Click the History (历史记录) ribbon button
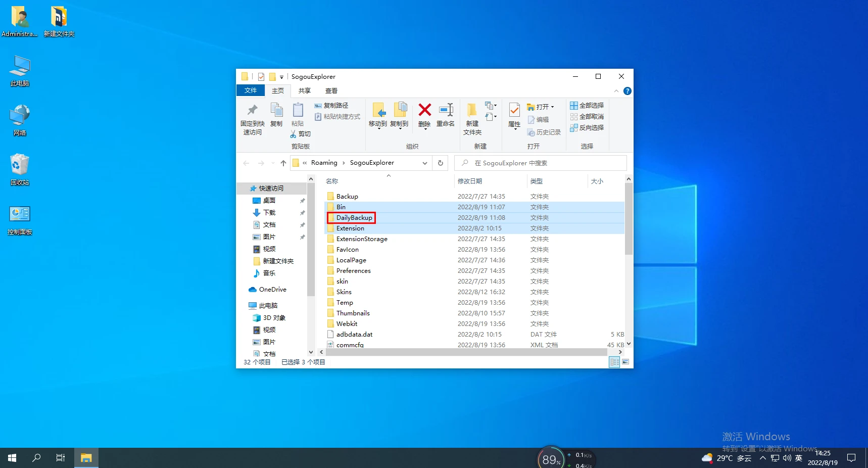The image size is (868, 468). pos(544,132)
